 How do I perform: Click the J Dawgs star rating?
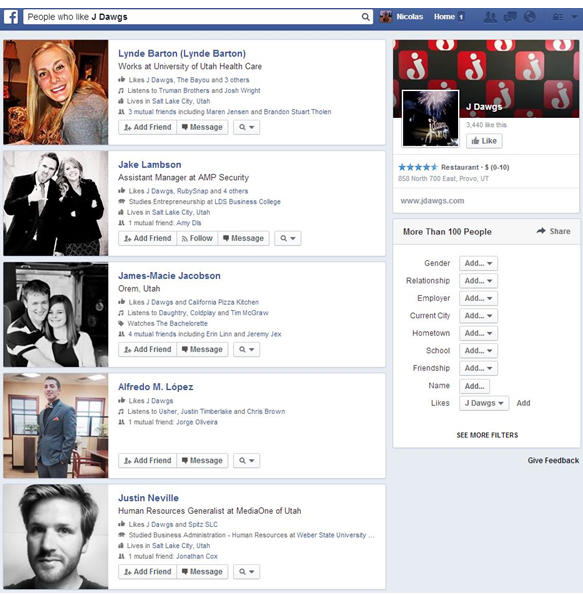click(418, 167)
